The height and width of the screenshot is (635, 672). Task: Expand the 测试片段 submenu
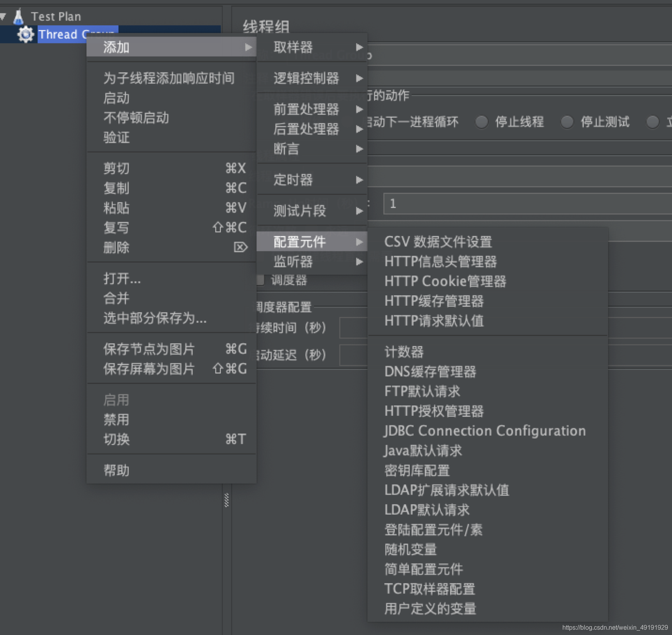point(312,211)
